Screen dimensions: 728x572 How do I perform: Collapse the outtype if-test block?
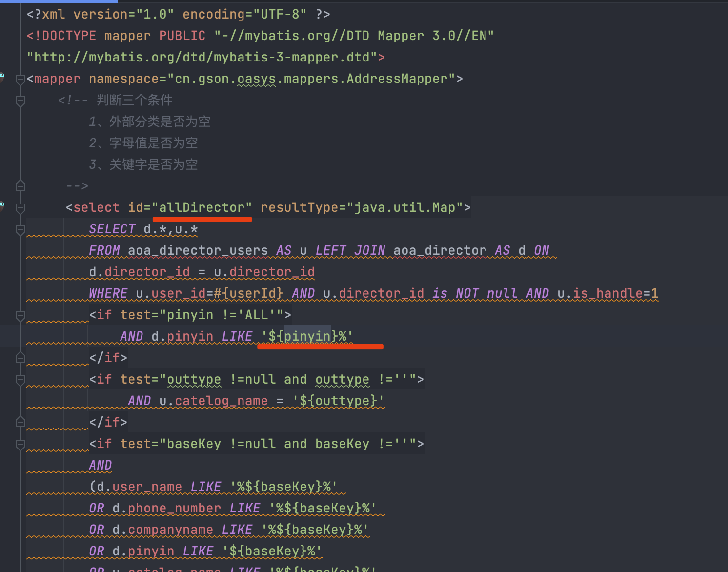coord(20,380)
